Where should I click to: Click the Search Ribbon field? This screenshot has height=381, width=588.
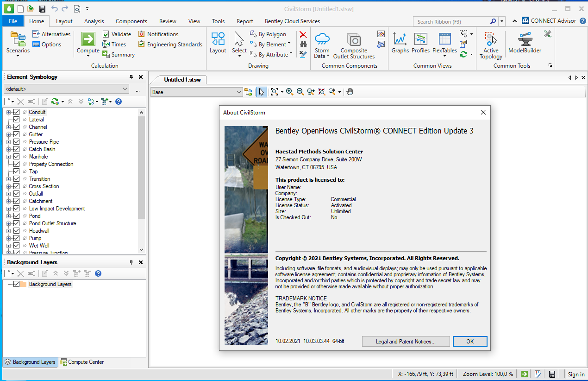point(452,21)
